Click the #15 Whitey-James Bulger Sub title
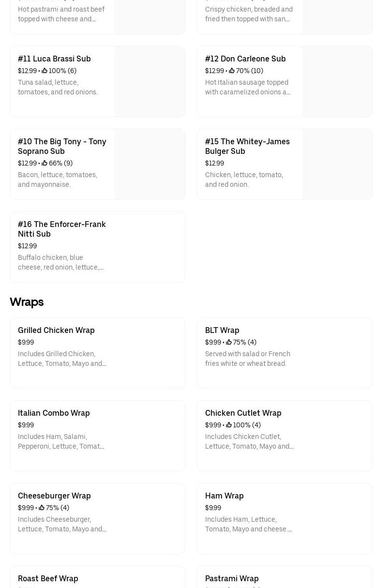 click(x=247, y=146)
